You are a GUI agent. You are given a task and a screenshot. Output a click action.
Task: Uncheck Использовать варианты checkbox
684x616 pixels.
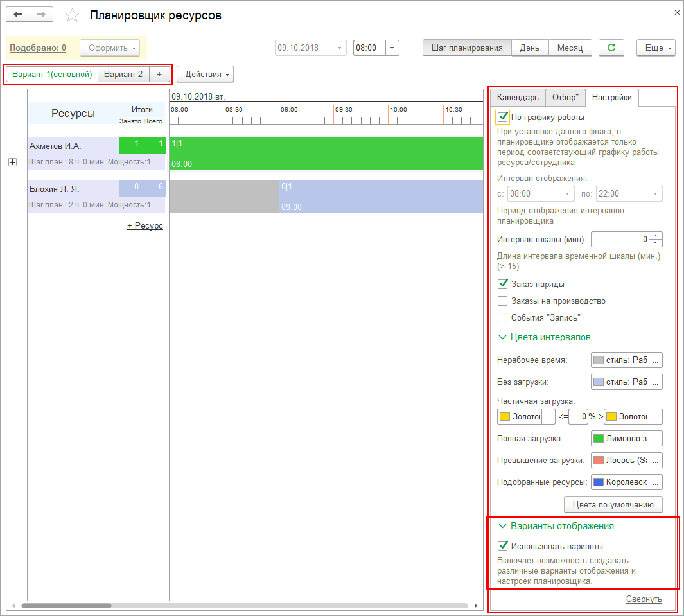point(503,546)
